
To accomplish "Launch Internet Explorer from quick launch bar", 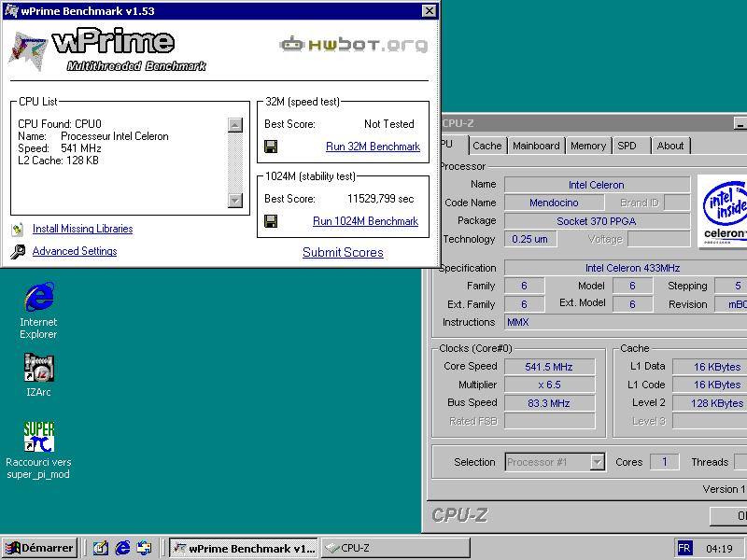I will click(x=122, y=548).
